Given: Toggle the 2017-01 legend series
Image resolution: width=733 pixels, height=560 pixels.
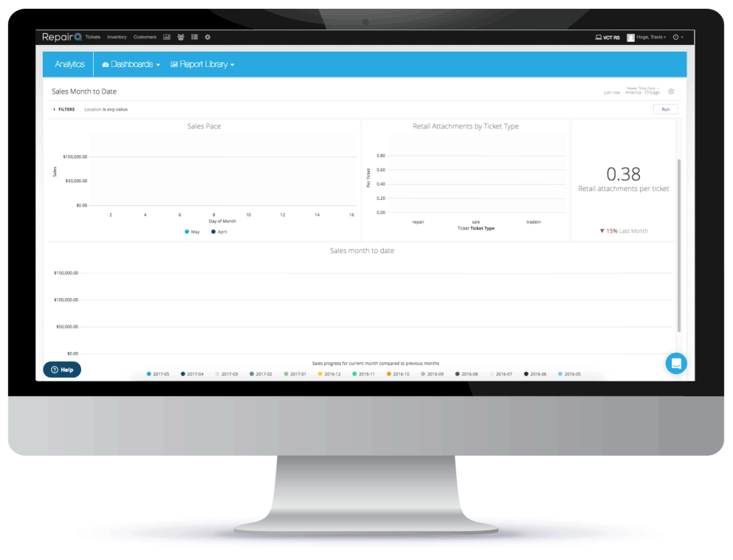Looking at the screenshot, I should point(295,374).
